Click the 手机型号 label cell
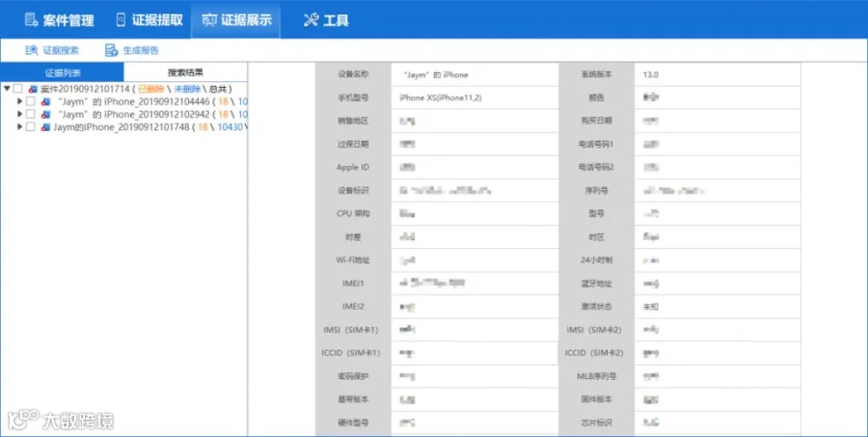This screenshot has width=868, height=437. coord(353,97)
